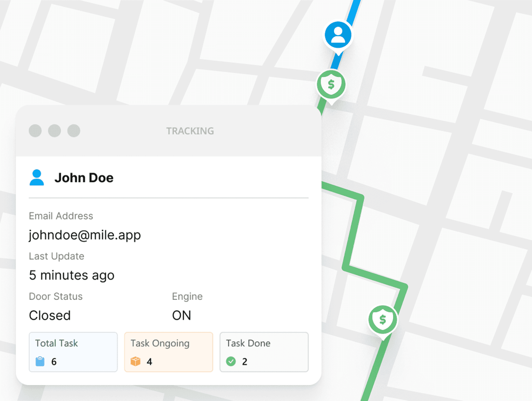Open the Total Task card
Screen dimensions: 532x401
pos(73,352)
